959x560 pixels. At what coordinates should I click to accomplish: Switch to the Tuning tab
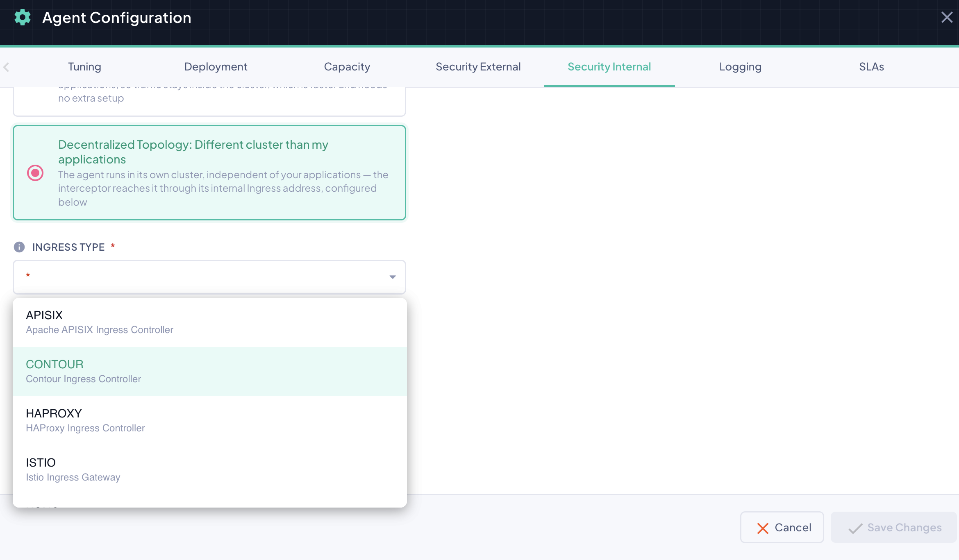coord(84,67)
